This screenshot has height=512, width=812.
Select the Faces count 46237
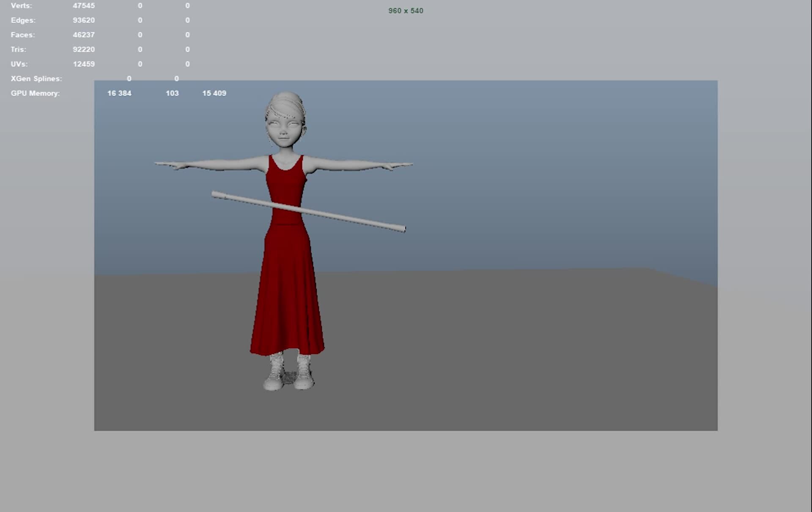coord(83,35)
